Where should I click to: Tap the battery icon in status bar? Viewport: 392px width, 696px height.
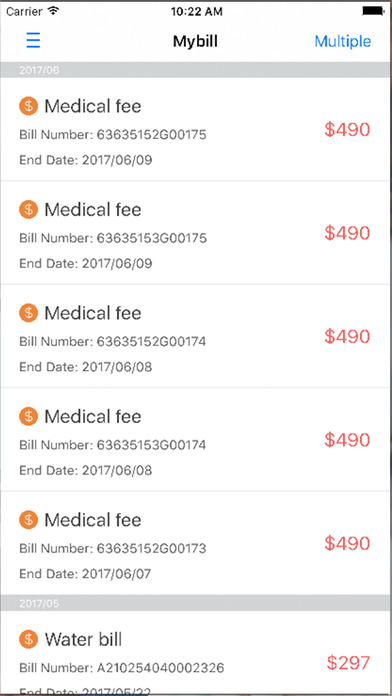[374, 11]
